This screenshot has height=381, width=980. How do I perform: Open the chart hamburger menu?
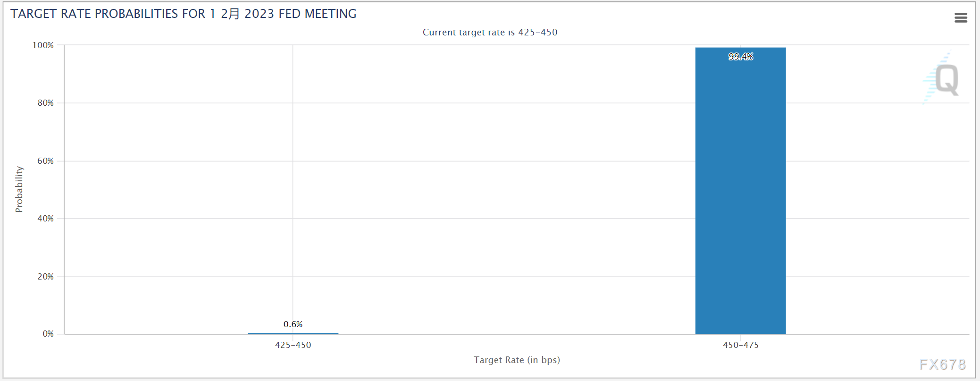pyautogui.click(x=961, y=18)
